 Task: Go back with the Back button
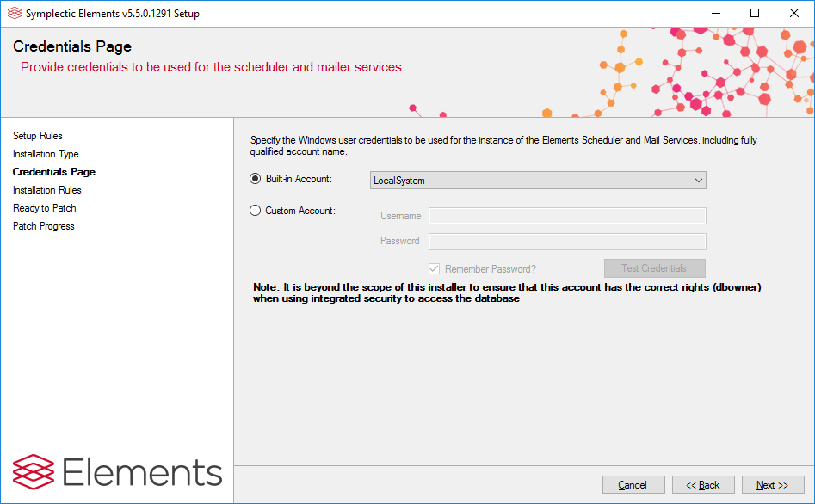703,485
